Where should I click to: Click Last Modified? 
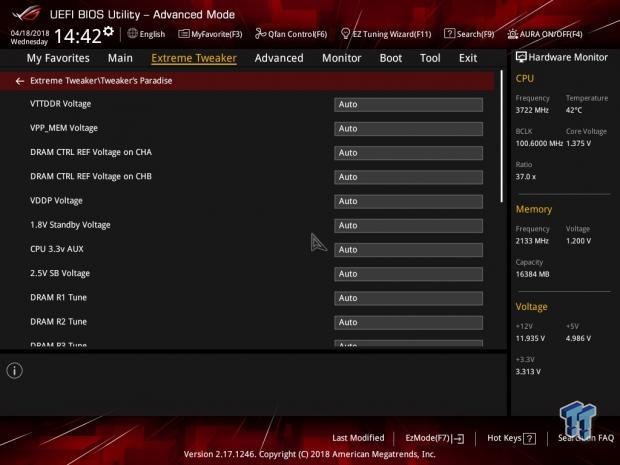coord(358,438)
